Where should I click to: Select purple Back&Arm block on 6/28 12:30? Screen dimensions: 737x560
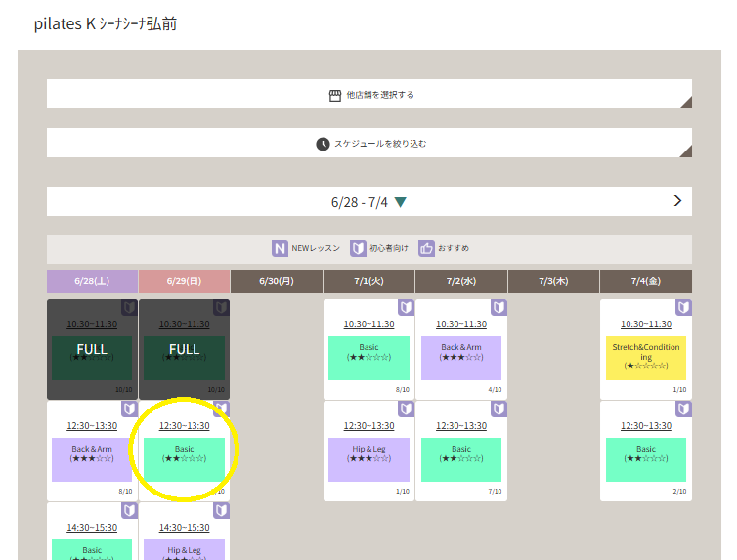point(92,460)
